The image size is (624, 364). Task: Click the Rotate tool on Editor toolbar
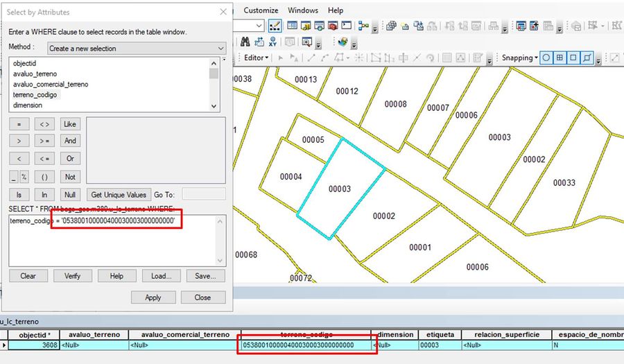(430, 58)
